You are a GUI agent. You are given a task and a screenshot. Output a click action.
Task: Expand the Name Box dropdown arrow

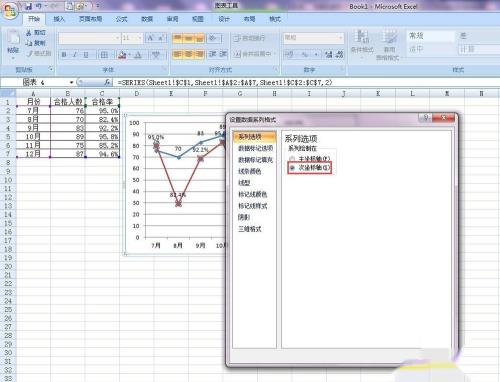71,82
